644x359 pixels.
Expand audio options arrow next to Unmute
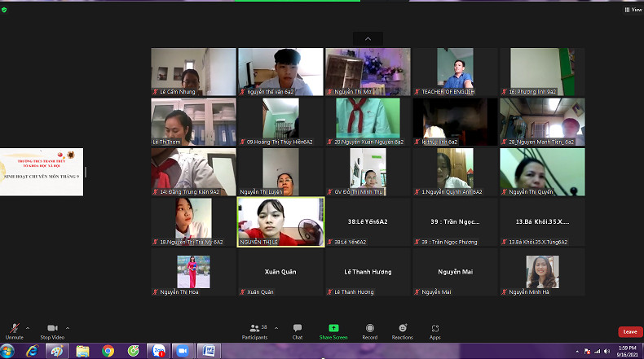pos(28,327)
